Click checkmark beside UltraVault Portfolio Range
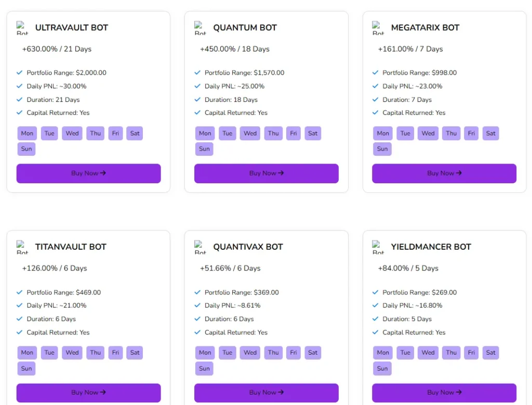Screen dimensions: 532x405 click(20, 73)
